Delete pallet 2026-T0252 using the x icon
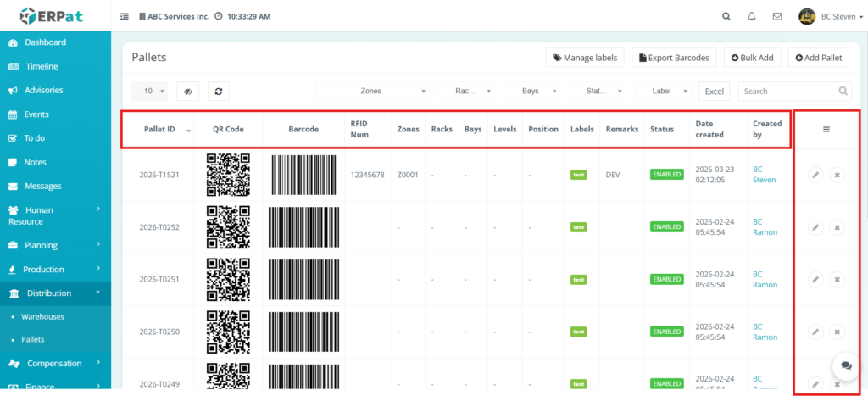Screen dimensions: 868x396 point(837,227)
